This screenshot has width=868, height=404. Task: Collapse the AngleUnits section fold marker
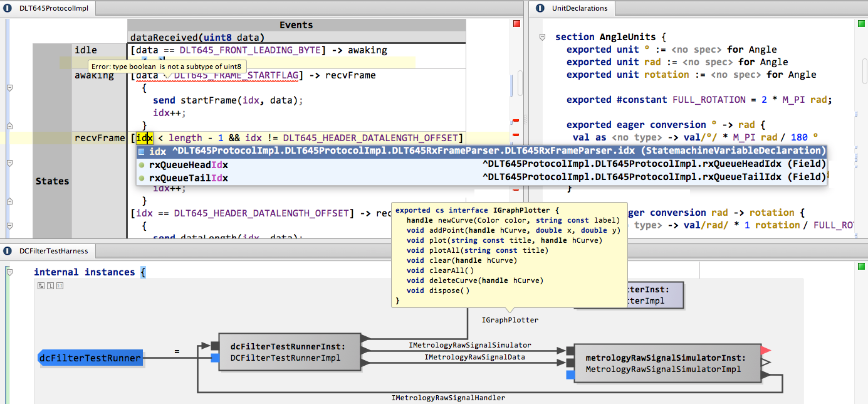pos(543,38)
